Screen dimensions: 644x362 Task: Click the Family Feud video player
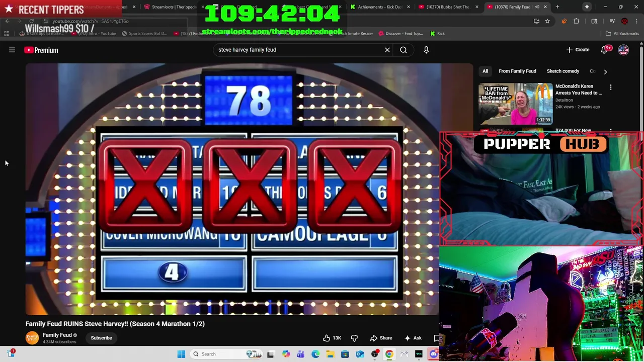[233, 189]
